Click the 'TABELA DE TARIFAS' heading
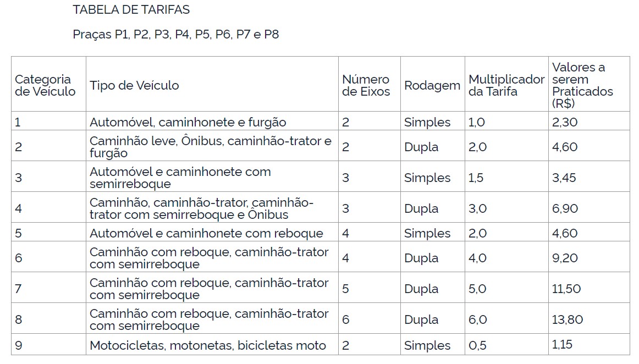Viewport: 639px width, 364px height. 131,10
